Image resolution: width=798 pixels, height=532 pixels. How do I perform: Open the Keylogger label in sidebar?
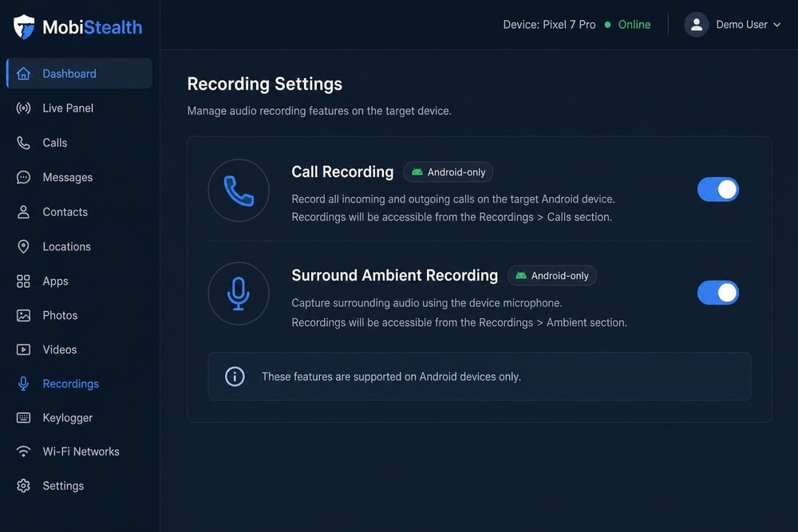pos(68,418)
